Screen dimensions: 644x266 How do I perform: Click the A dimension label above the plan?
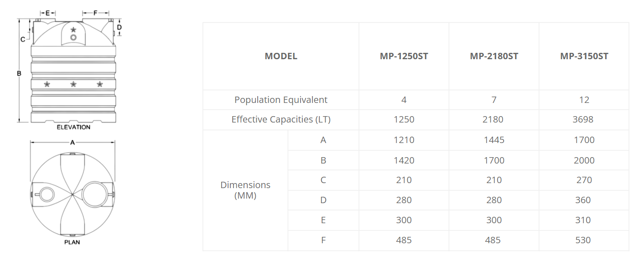(72, 142)
